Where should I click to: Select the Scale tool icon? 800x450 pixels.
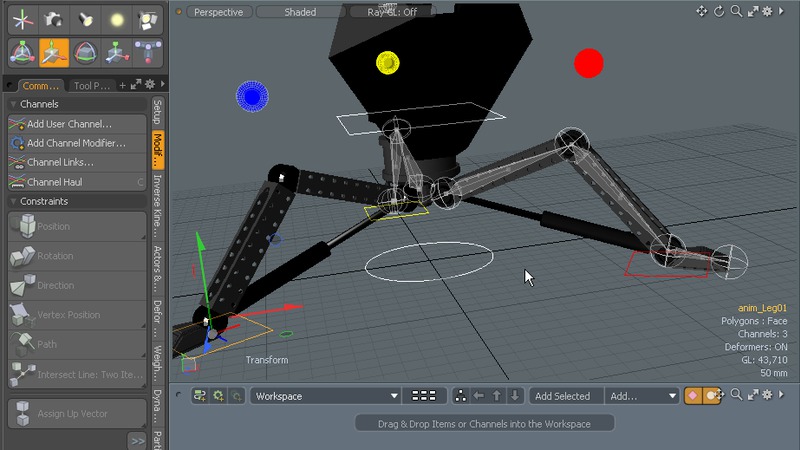117,53
